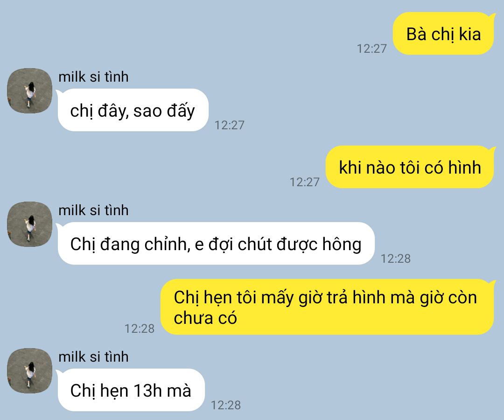This screenshot has width=504, height=420.
Task: Select the yellow "khi nào tôi có hình" bubble
Action: [x=410, y=167]
